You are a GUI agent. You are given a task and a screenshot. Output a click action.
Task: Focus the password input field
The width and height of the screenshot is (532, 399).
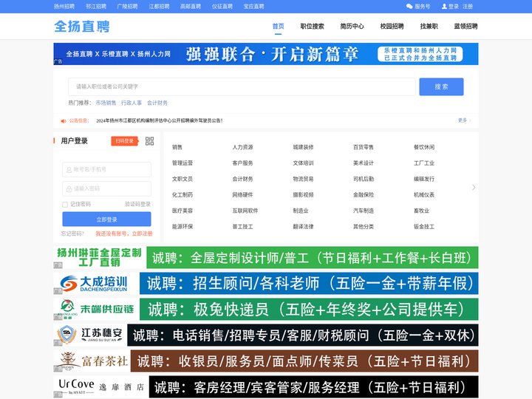tap(106, 188)
